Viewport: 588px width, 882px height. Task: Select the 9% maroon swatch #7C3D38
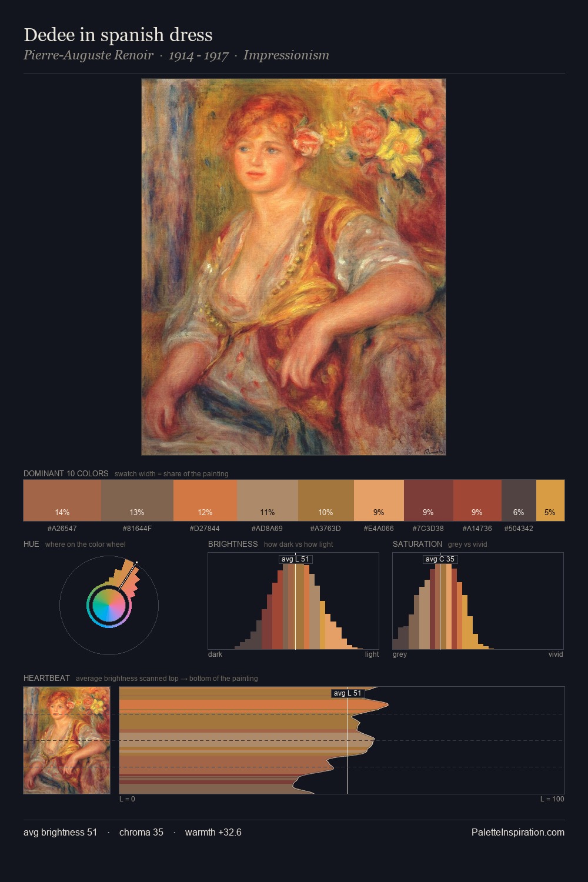pyautogui.click(x=429, y=500)
